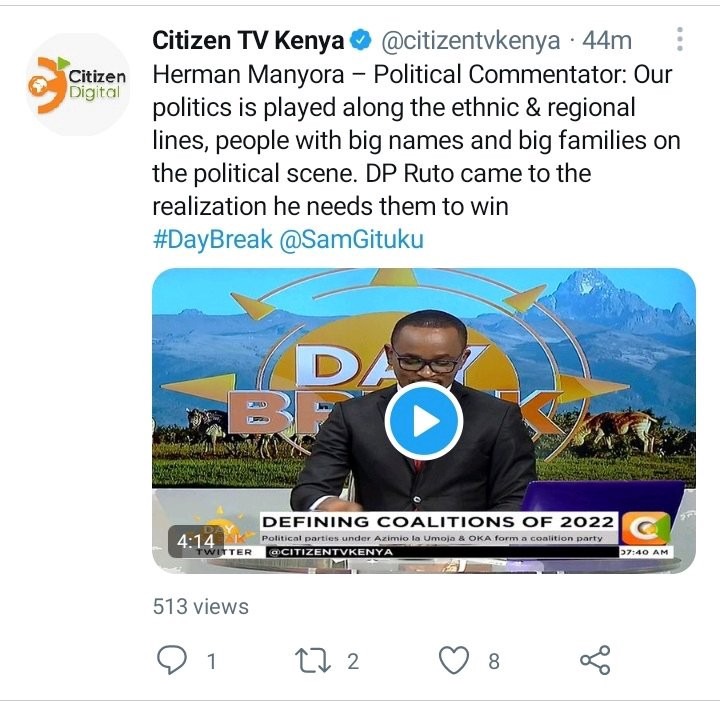Open the Citizen Digital profile avatar
This screenshot has height=703, width=720.
(77, 85)
